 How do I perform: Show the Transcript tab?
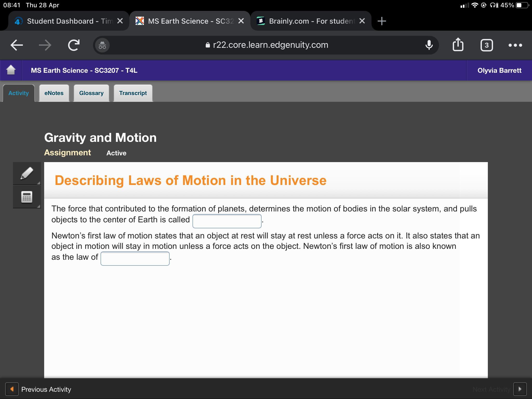point(133,93)
